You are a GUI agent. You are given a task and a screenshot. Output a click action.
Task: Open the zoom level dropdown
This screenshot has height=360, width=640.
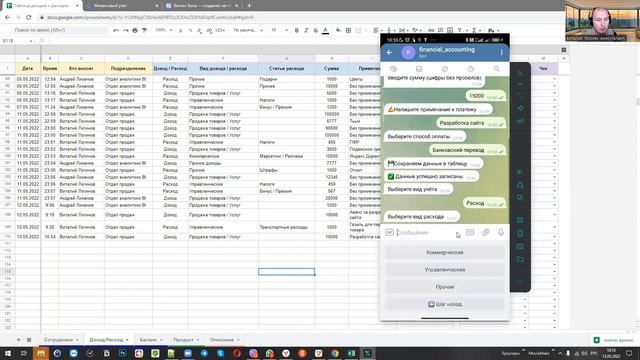(164, 30)
